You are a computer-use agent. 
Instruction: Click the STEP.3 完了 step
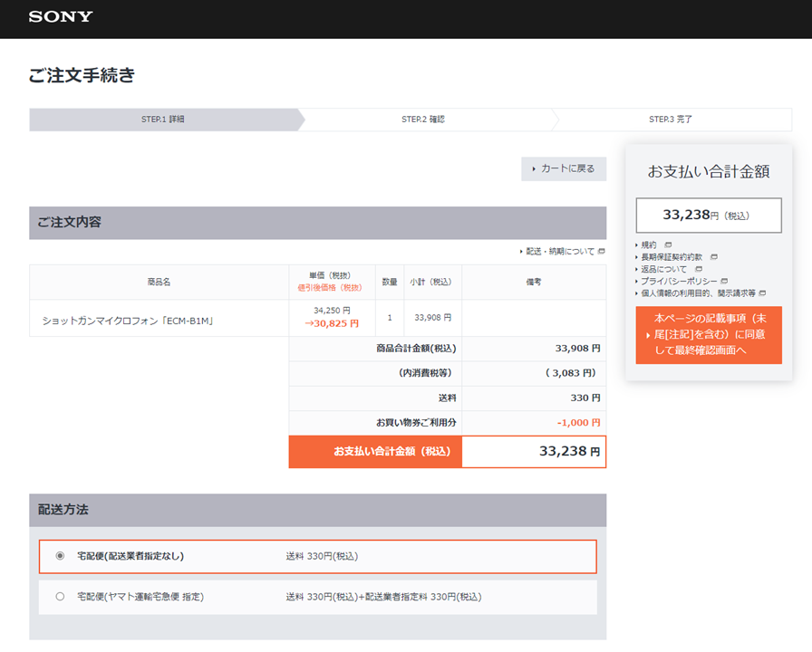tap(671, 120)
